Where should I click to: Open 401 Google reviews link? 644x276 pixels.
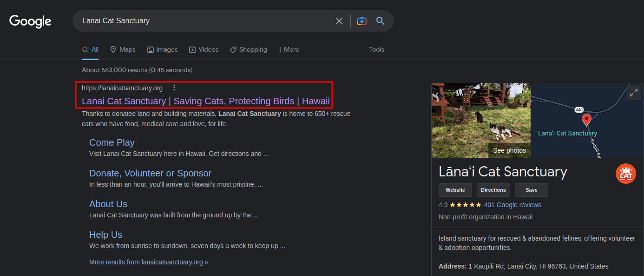point(513,205)
